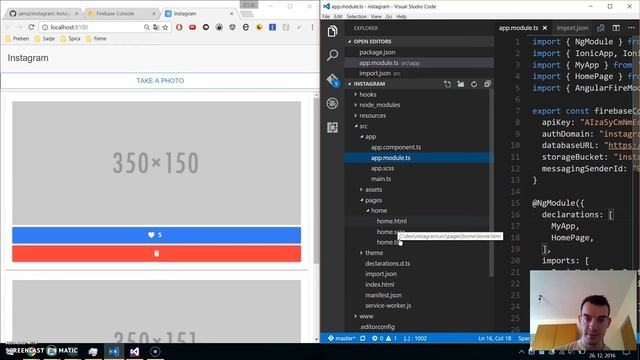640x360 pixels.
Task: Open home.html in file tree
Action: pyautogui.click(x=391, y=221)
